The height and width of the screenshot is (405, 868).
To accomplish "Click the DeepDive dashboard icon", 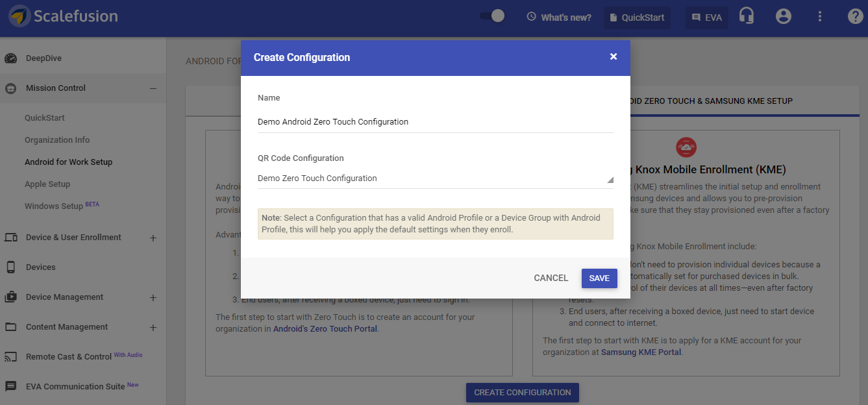I will [11, 58].
